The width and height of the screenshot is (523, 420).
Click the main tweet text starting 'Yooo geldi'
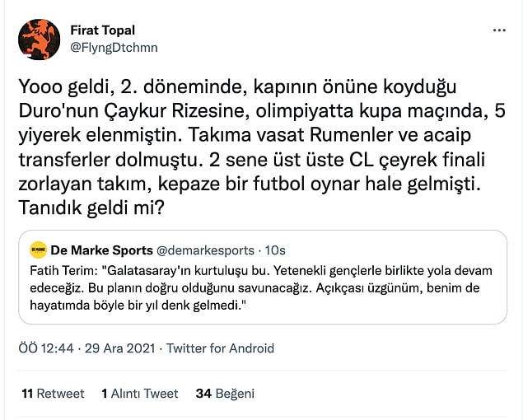coord(262,147)
